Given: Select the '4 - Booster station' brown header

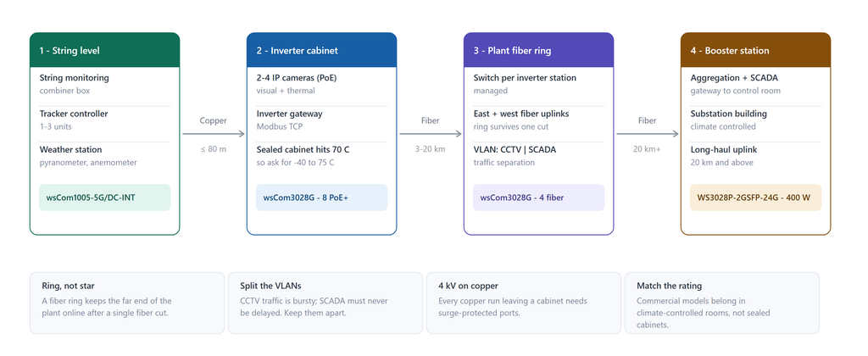Looking at the screenshot, I should tap(755, 50).
